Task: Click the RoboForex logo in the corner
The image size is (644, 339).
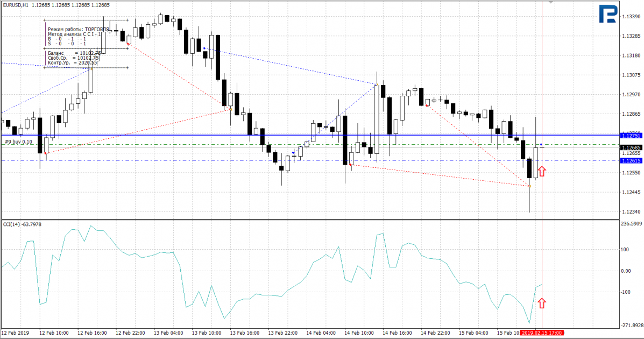Action: [608, 15]
